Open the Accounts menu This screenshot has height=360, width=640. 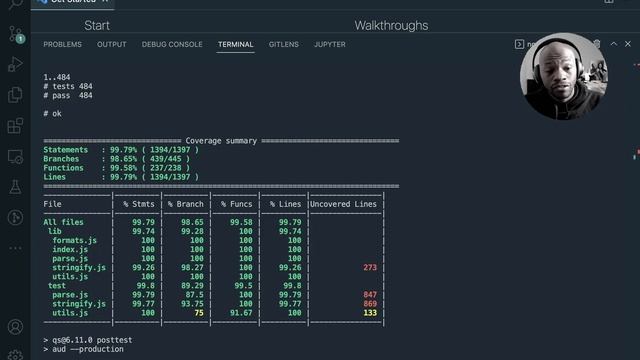[x=16, y=327]
